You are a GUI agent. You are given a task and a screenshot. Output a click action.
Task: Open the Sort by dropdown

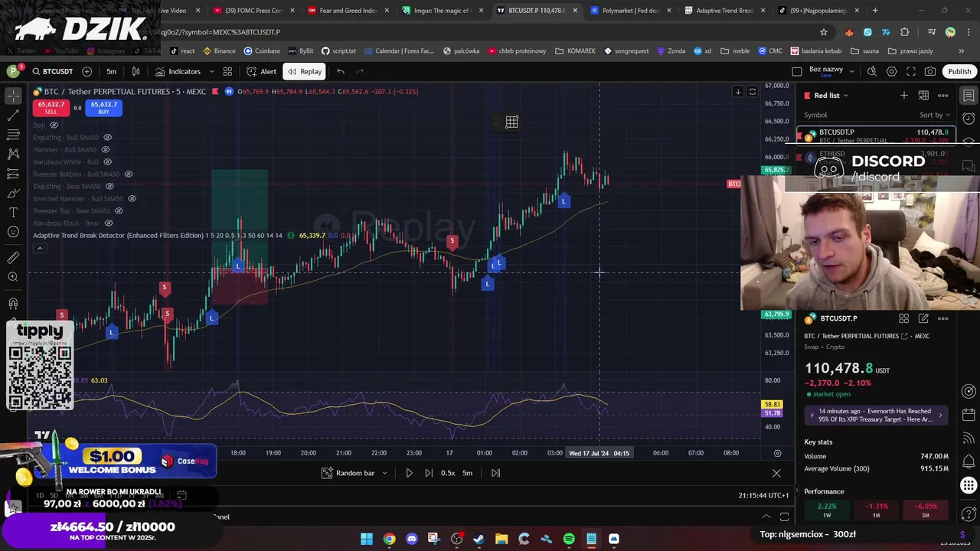(934, 115)
